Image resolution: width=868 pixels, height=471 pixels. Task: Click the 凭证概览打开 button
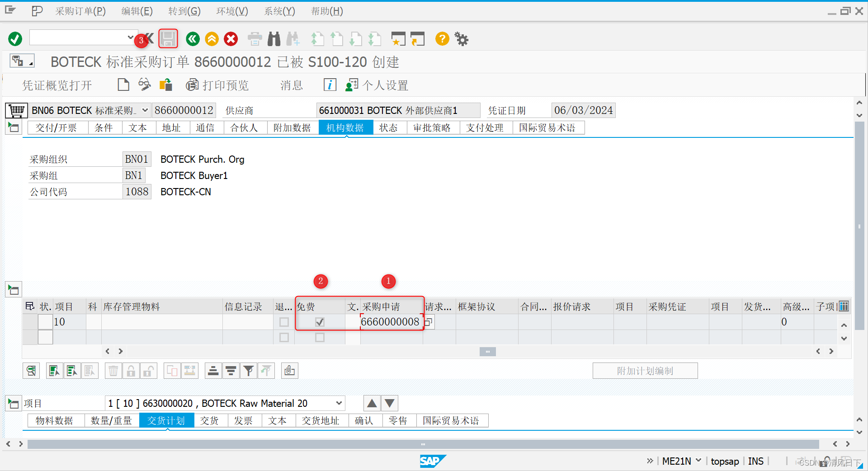click(x=57, y=85)
